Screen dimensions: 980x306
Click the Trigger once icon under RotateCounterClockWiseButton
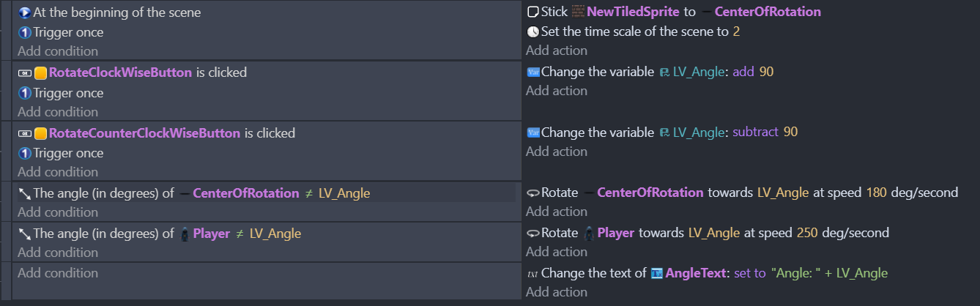(24, 153)
